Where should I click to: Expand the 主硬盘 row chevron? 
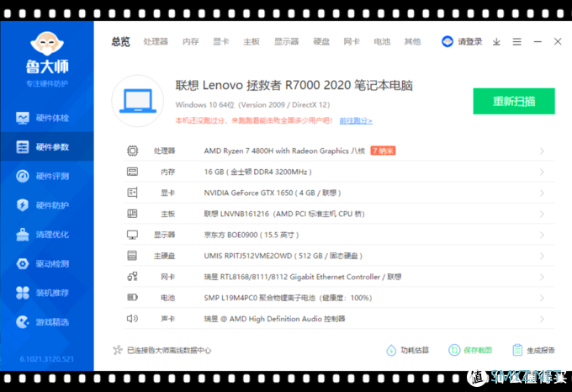(x=542, y=256)
